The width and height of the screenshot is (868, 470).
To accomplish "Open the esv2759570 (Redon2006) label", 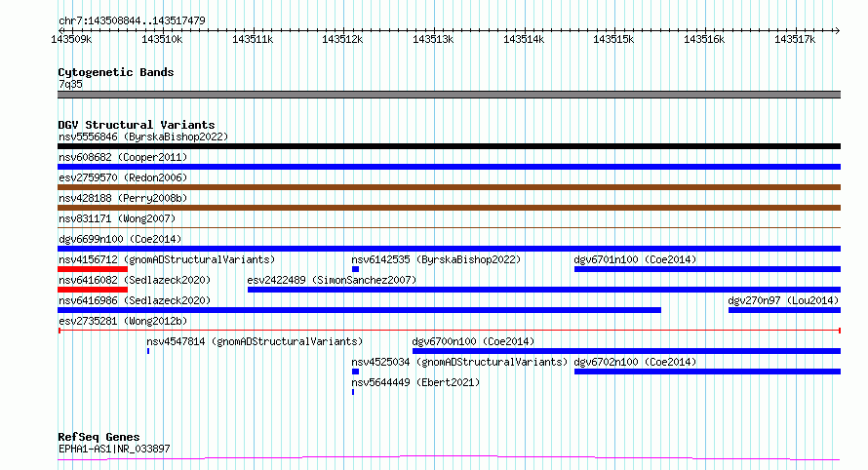I will 123,177.
